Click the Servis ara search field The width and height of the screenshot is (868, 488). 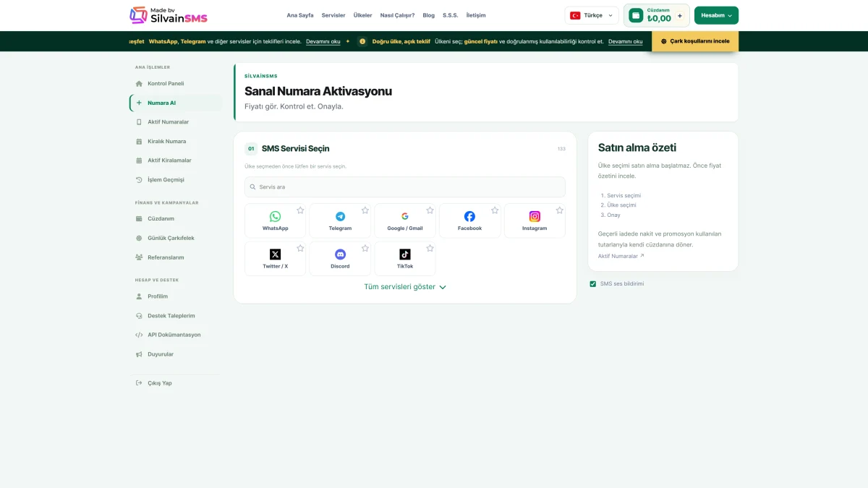[x=405, y=187]
